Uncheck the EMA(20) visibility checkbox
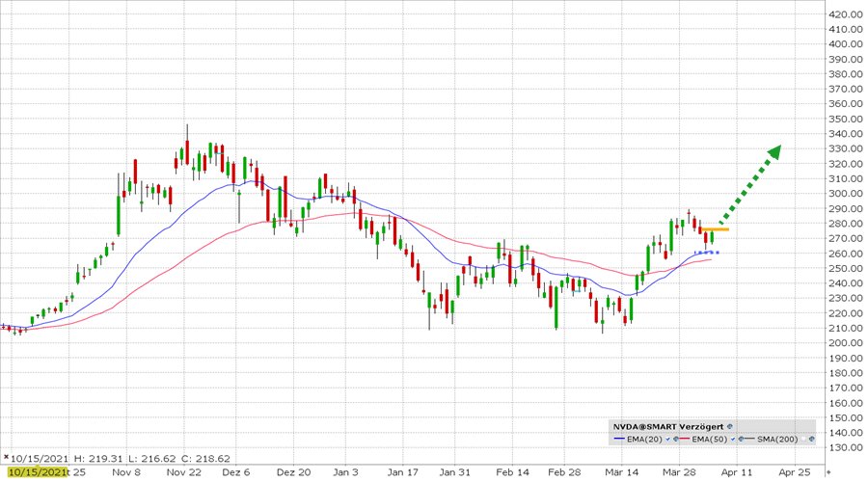 pyautogui.click(x=667, y=439)
